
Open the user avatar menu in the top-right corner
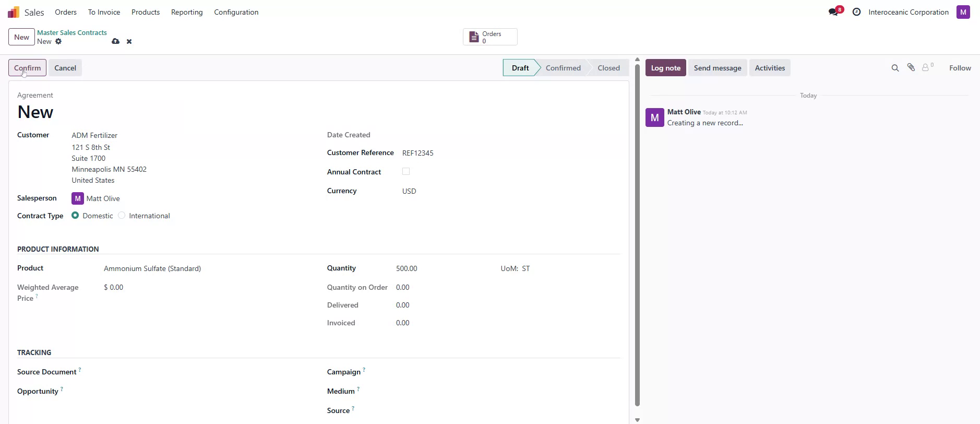pyautogui.click(x=963, y=12)
